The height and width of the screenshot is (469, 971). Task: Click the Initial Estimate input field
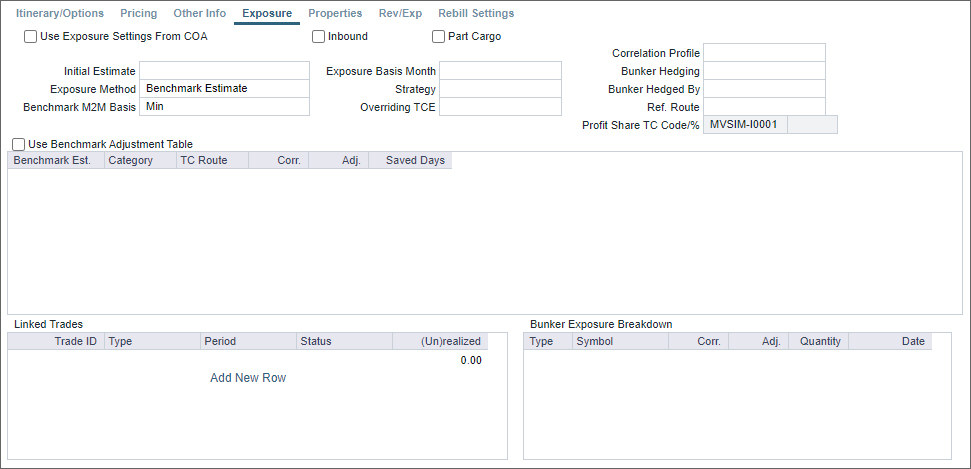224,71
